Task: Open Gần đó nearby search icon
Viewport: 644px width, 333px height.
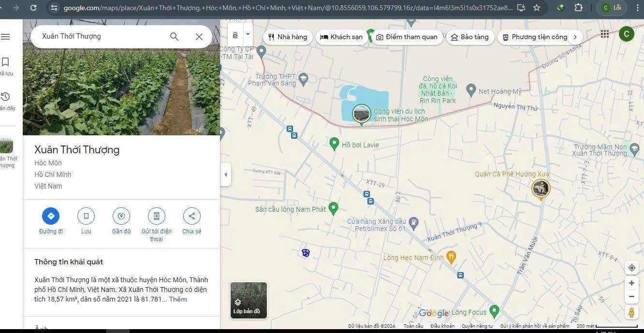Action: pos(121,216)
